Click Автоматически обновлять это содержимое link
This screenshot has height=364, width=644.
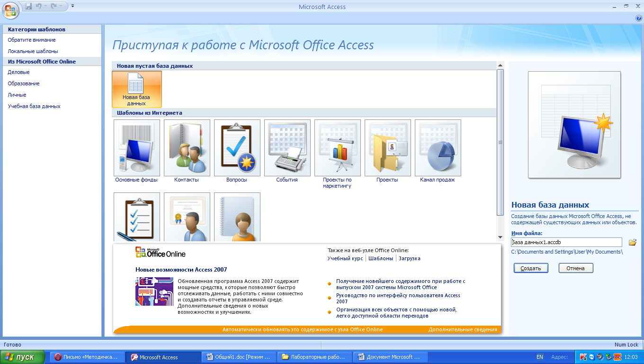(303, 329)
